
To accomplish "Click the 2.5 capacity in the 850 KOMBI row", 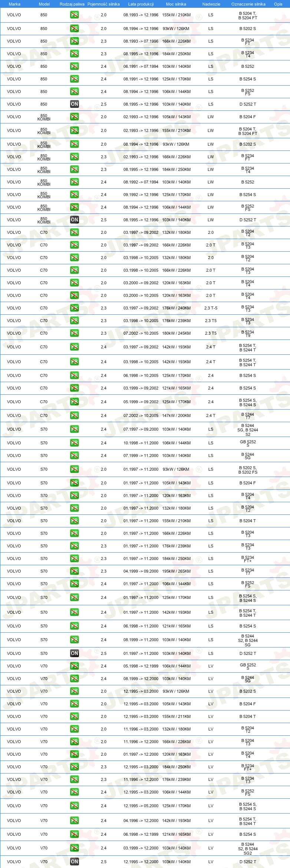I will 103,220.
